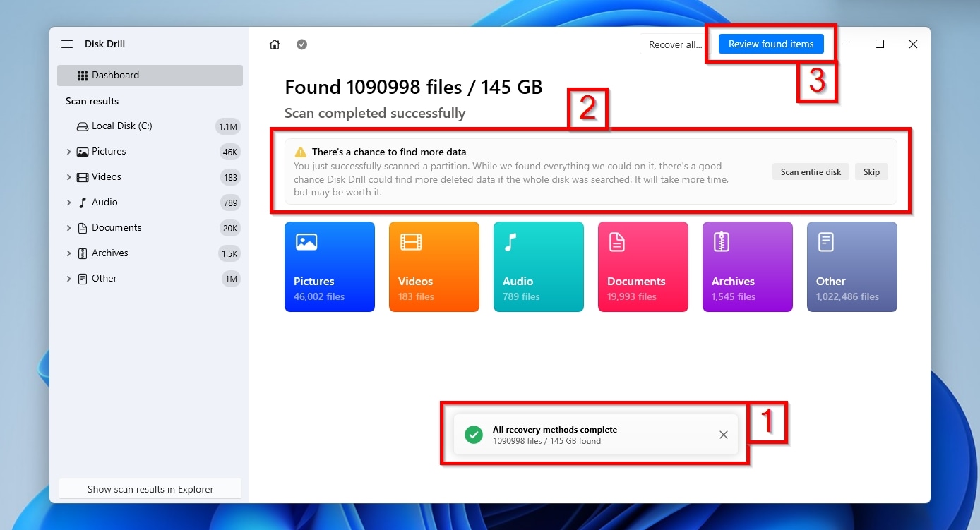Click the Scan results heading in the sidebar
The image size is (980, 530).
coord(92,101)
